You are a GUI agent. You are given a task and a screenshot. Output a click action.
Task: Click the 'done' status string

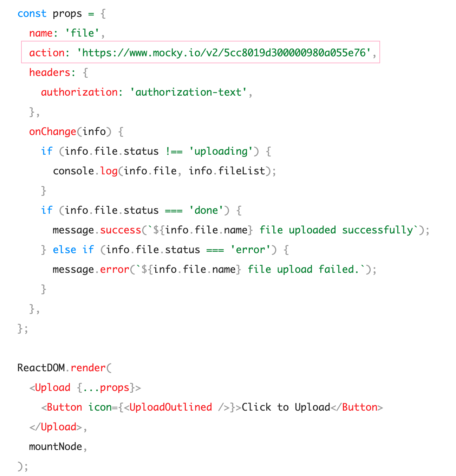point(206,210)
